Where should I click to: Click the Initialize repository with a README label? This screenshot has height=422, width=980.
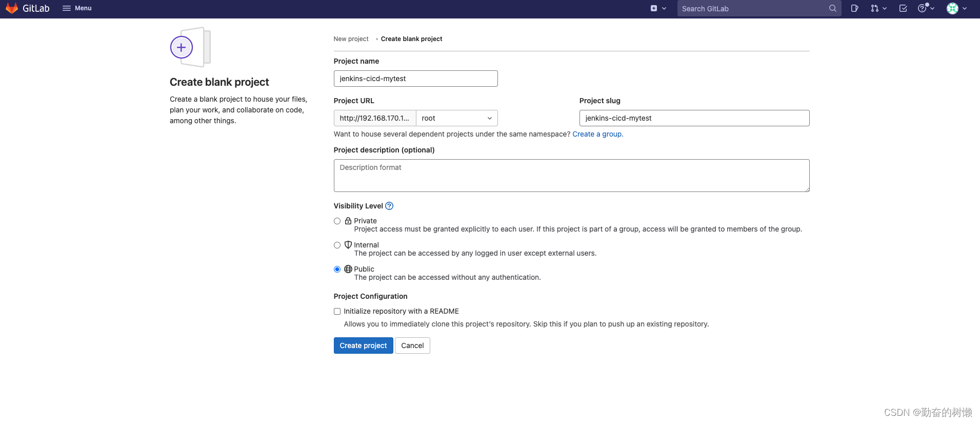click(401, 311)
